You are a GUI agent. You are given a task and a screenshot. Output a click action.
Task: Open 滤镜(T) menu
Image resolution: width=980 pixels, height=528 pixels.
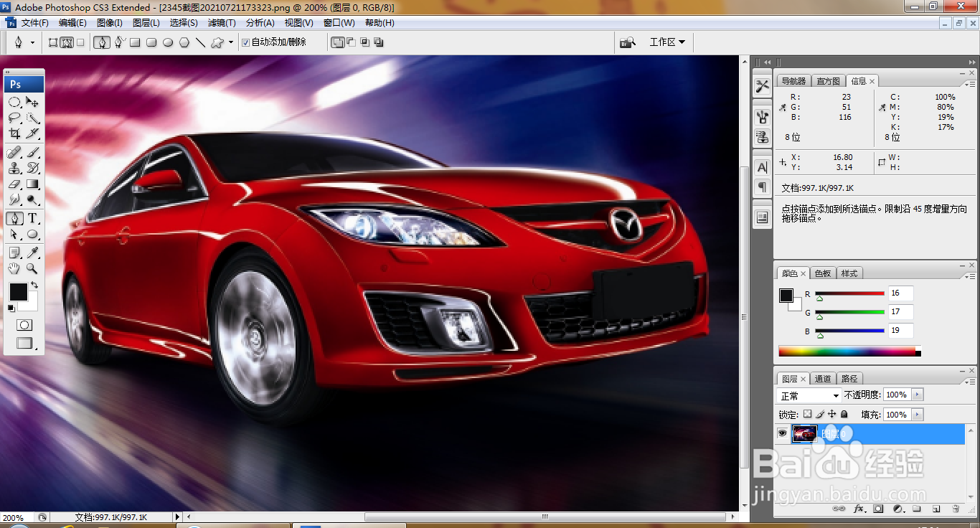pyautogui.click(x=222, y=23)
